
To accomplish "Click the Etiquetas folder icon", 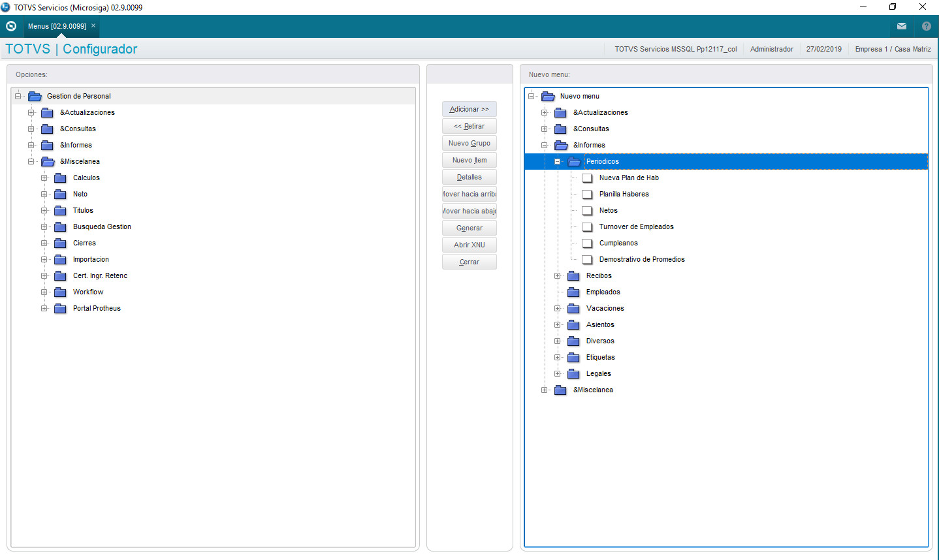I will click(x=573, y=357).
